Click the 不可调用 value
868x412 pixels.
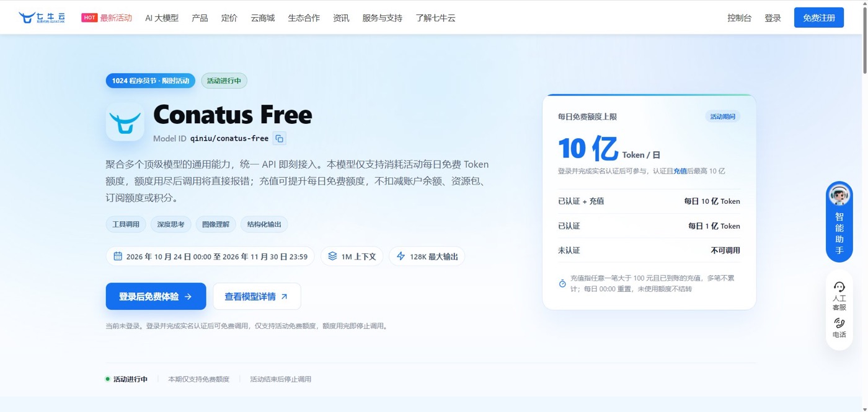tap(725, 250)
